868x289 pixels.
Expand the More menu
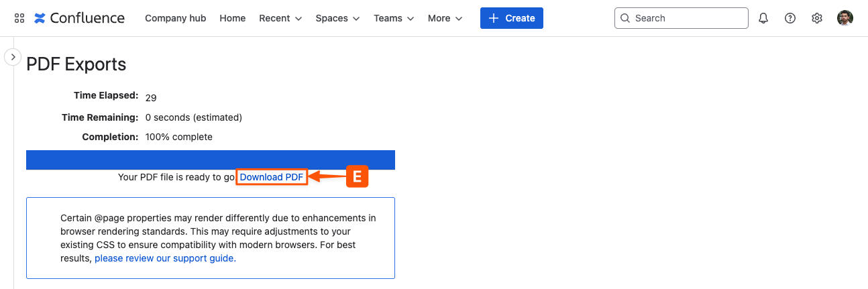click(x=445, y=18)
